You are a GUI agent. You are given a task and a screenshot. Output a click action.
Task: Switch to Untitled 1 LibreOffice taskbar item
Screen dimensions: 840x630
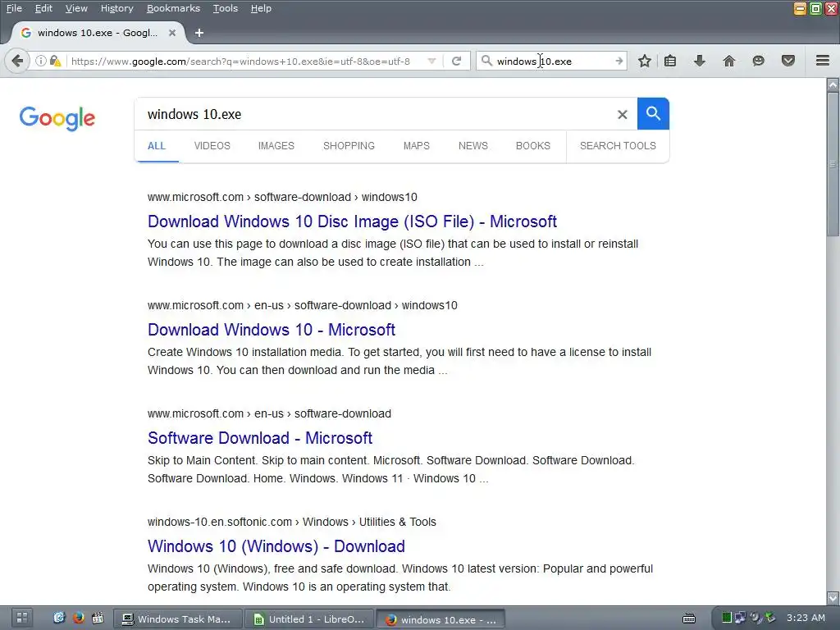tap(310, 619)
